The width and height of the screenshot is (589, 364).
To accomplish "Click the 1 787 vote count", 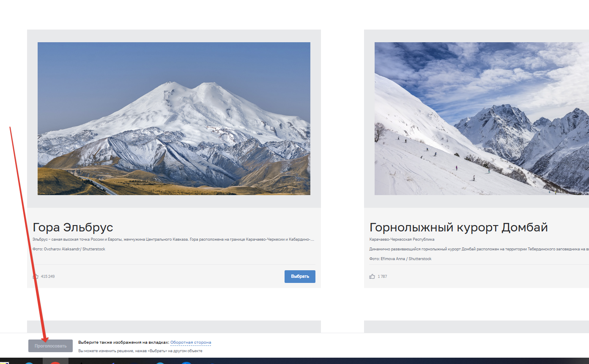I will coord(382,277).
